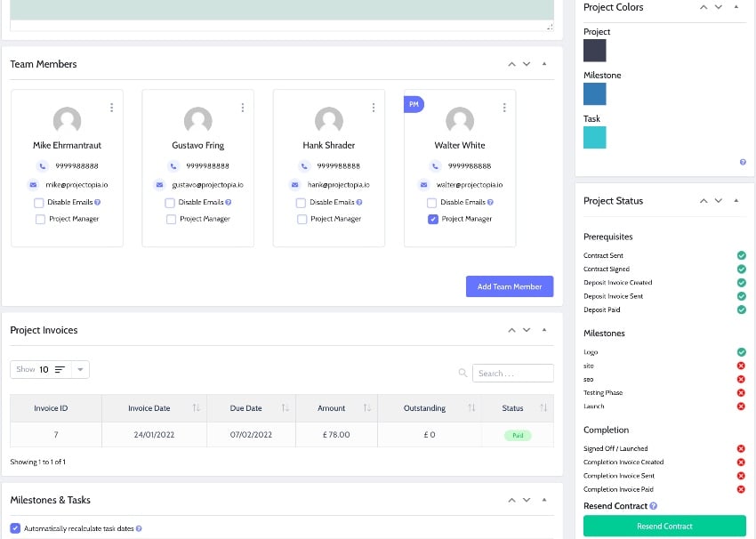Click the search magnifier icon in Project Invoices
Viewport: 756px width, 539px height.
coord(463,374)
